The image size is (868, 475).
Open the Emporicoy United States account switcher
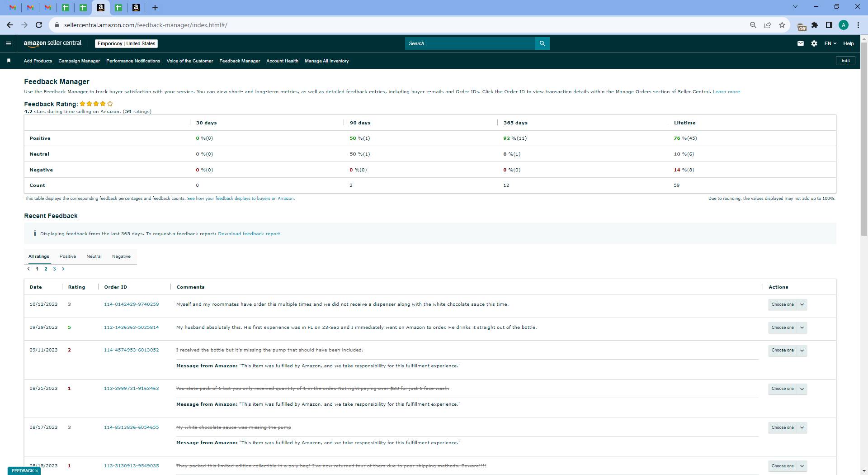pos(126,43)
